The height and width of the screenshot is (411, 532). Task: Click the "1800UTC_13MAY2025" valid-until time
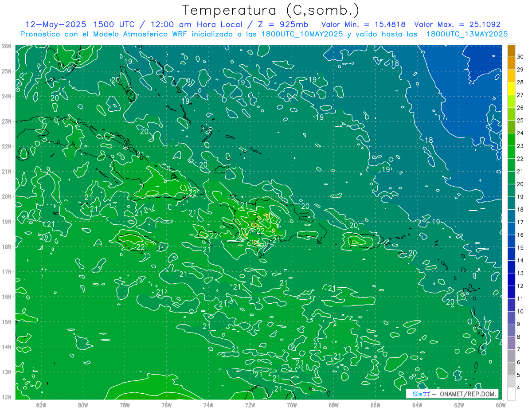tap(467, 34)
